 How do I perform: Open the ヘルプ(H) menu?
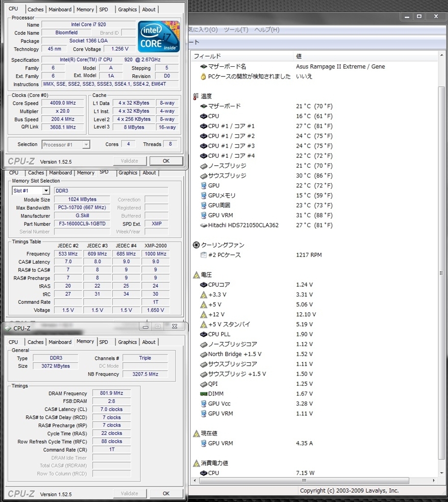(x=267, y=30)
